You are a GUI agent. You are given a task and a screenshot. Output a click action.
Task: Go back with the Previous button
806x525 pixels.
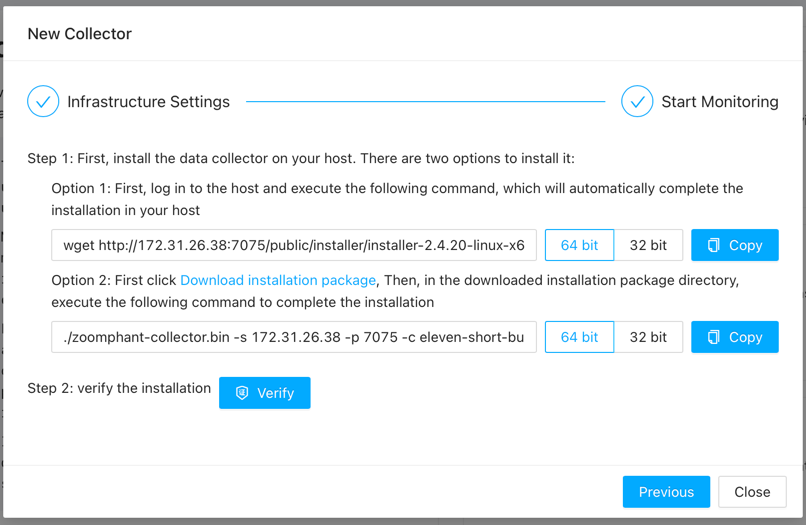[x=666, y=492]
